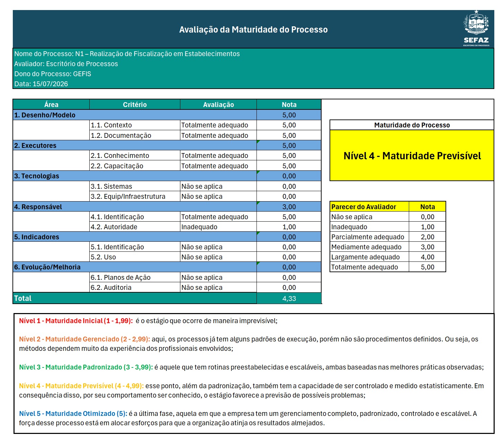504x445 pixels.
Task: Select the Total score cell 4,33
Action: pos(289,298)
